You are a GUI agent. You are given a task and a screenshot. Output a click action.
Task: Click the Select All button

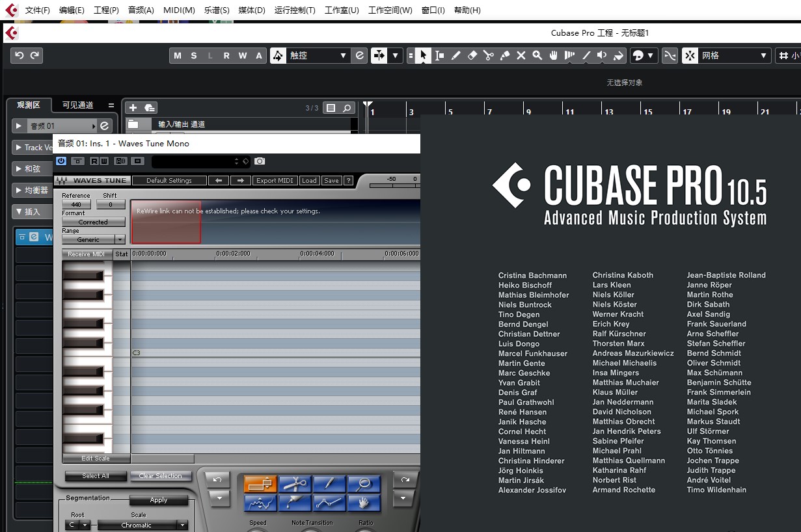96,476
